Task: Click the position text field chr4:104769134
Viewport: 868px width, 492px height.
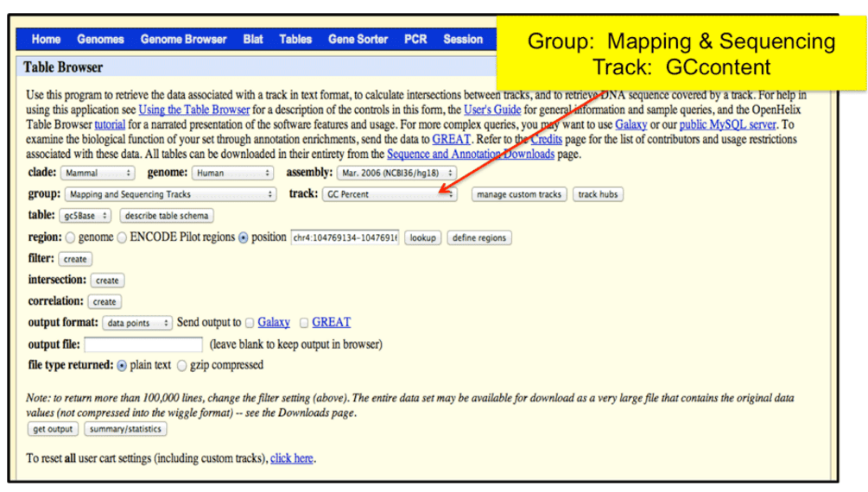Action: (345, 237)
